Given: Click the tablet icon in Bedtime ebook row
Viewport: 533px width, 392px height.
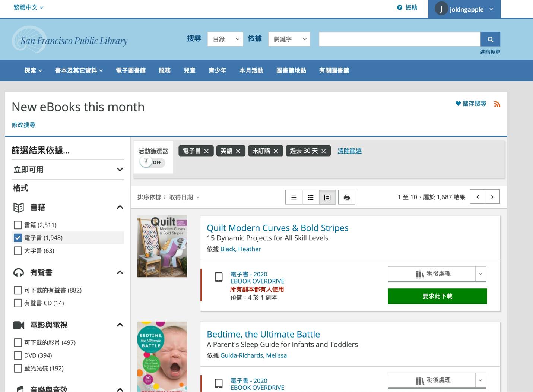Looking at the screenshot, I should 219,383.
